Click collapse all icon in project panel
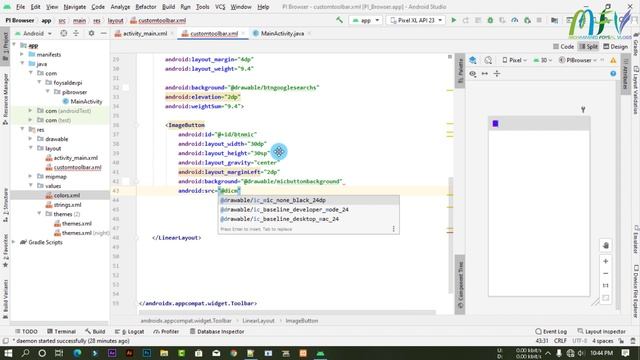 76,33
